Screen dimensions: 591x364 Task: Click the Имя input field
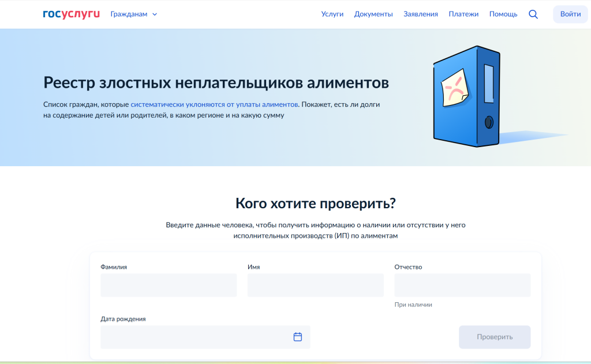[x=315, y=285]
